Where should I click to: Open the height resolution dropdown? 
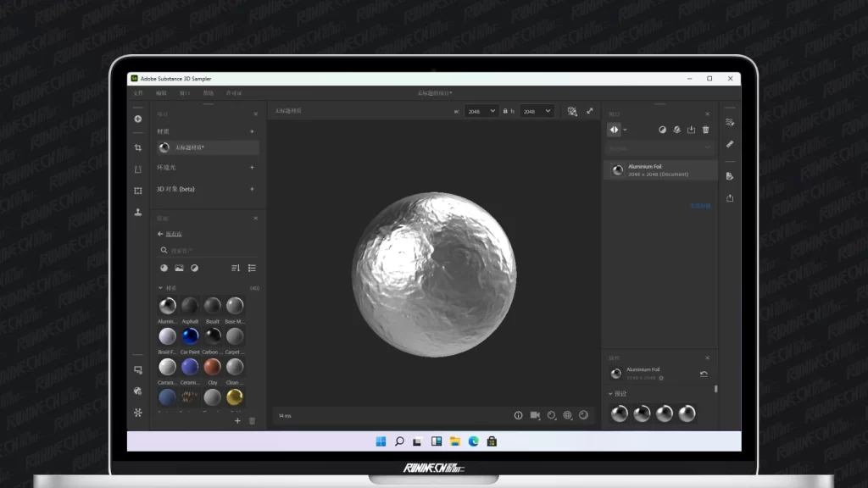537,111
